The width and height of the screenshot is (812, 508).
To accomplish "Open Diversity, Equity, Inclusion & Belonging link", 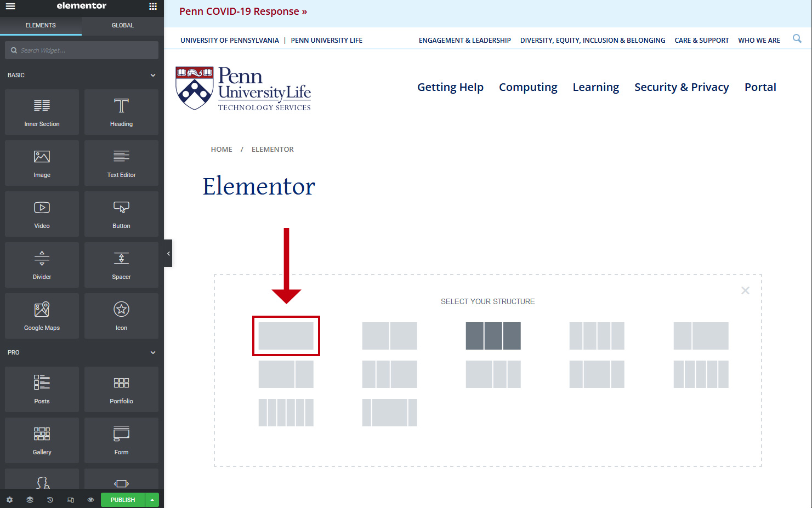I will coord(593,41).
